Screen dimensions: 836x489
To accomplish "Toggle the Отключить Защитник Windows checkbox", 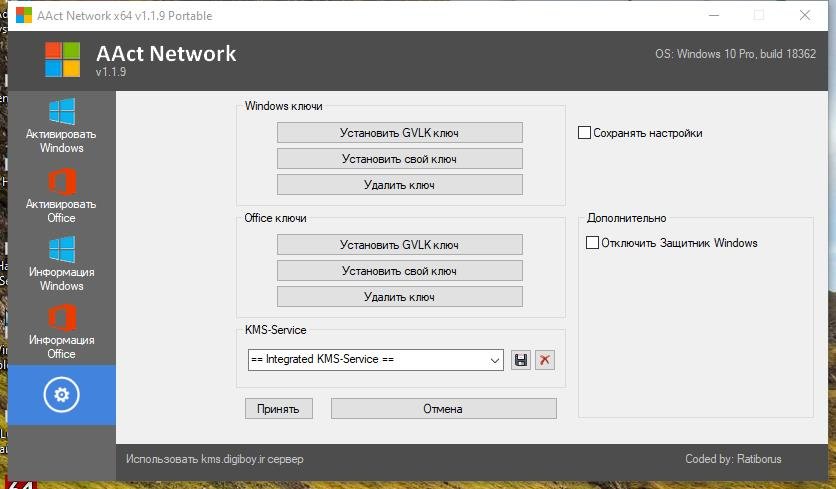I will tap(592, 243).
